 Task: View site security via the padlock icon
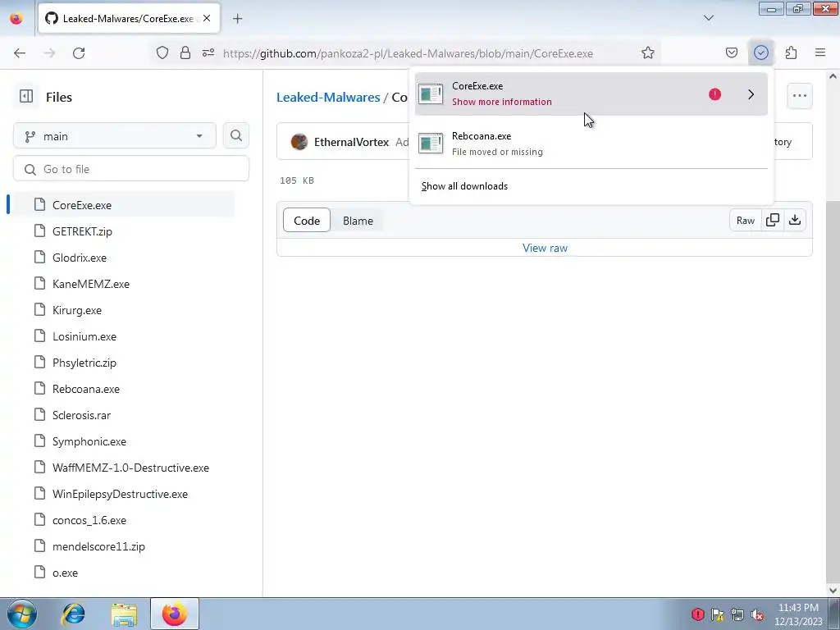[185, 53]
